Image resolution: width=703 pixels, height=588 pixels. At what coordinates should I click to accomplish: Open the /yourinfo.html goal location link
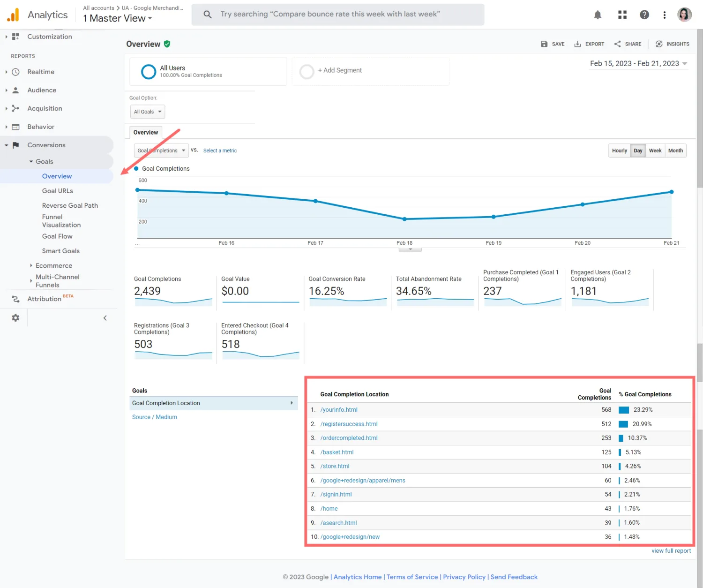339,410
